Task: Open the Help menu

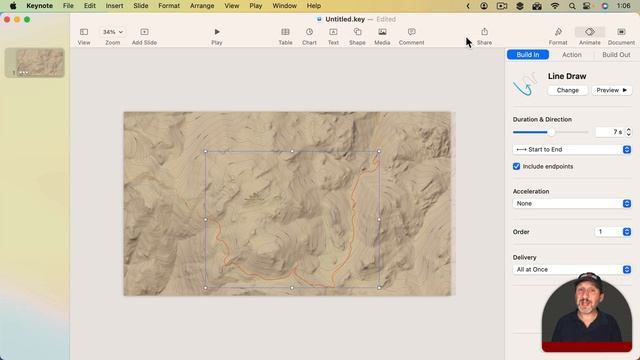Action: coord(313,6)
